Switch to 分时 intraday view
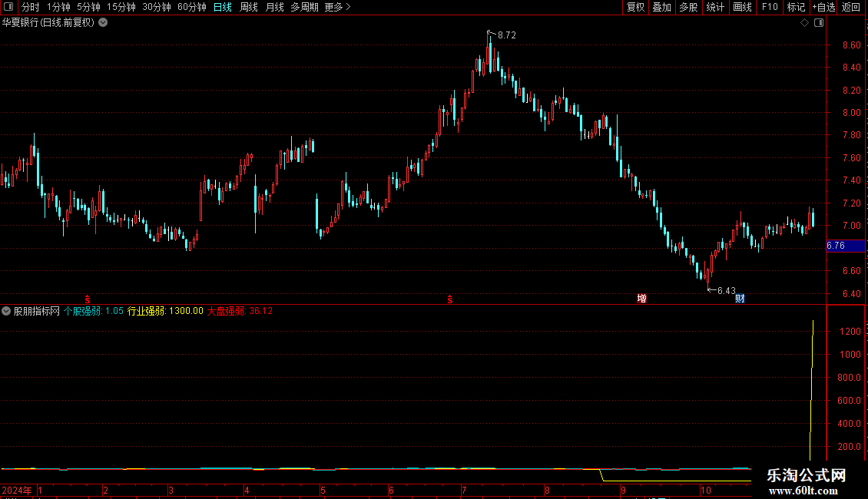Screen dimensions: 868x499 pyautogui.click(x=30, y=7)
